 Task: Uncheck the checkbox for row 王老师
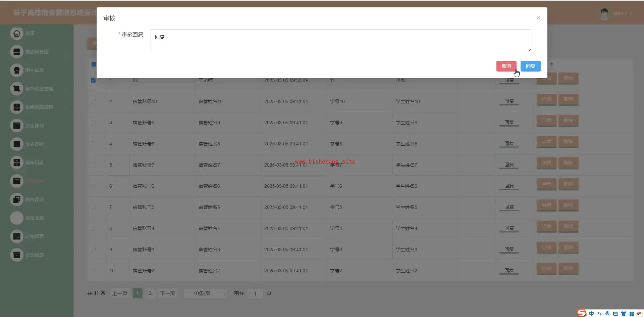point(93,80)
